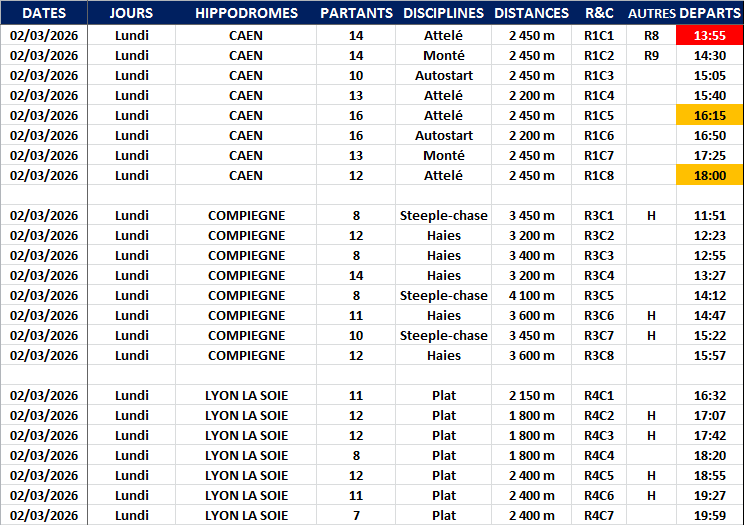Select the R4C7 race code cell
Screen dimensions: 744x525
coord(598,515)
